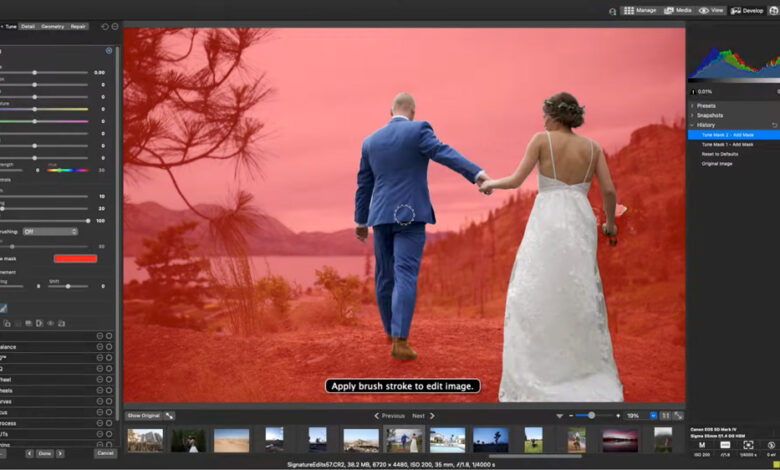Viewport: 780px width, 470px height.
Task: Click the rainbow Hue slider
Action: pos(68,170)
